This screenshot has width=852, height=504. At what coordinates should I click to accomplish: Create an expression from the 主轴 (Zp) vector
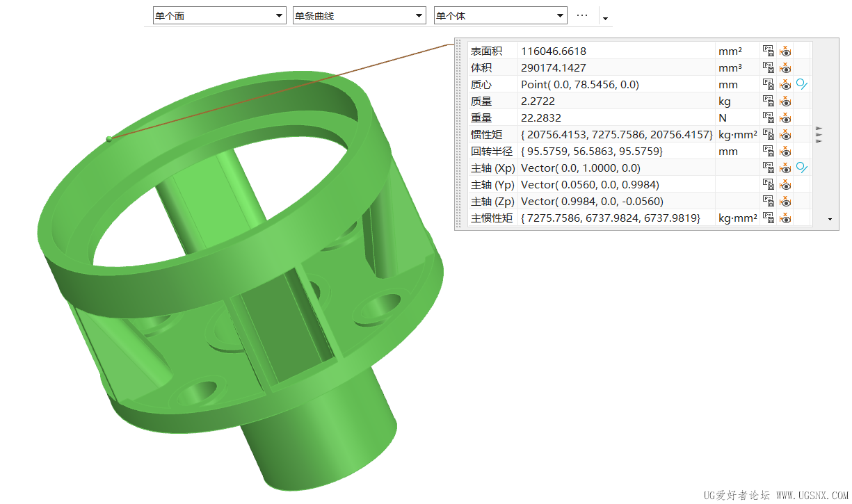[x=769, y=201]
